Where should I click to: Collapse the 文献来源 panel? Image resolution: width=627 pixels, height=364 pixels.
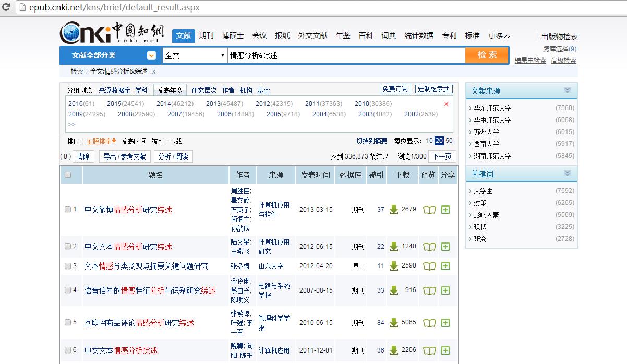[x=568, y=90]
